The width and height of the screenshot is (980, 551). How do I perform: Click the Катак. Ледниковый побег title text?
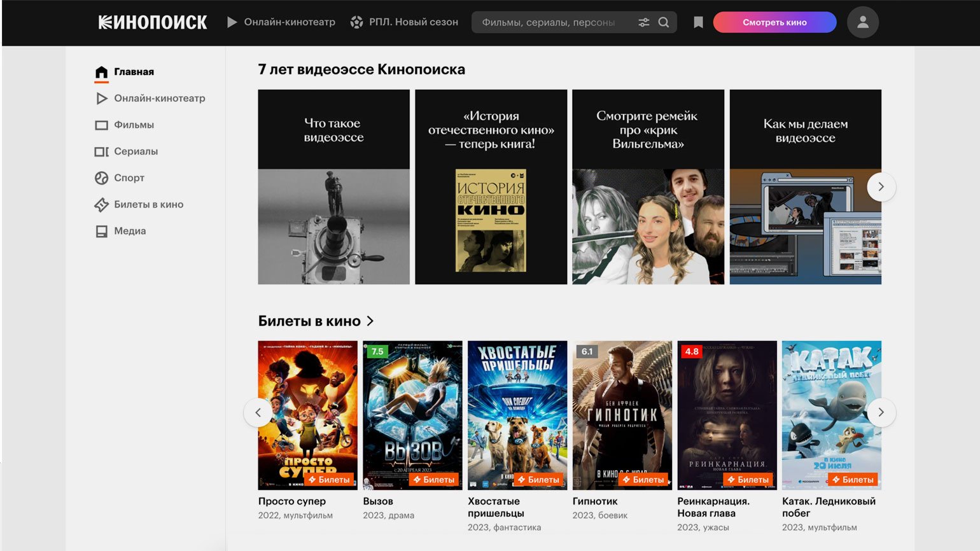829,507
